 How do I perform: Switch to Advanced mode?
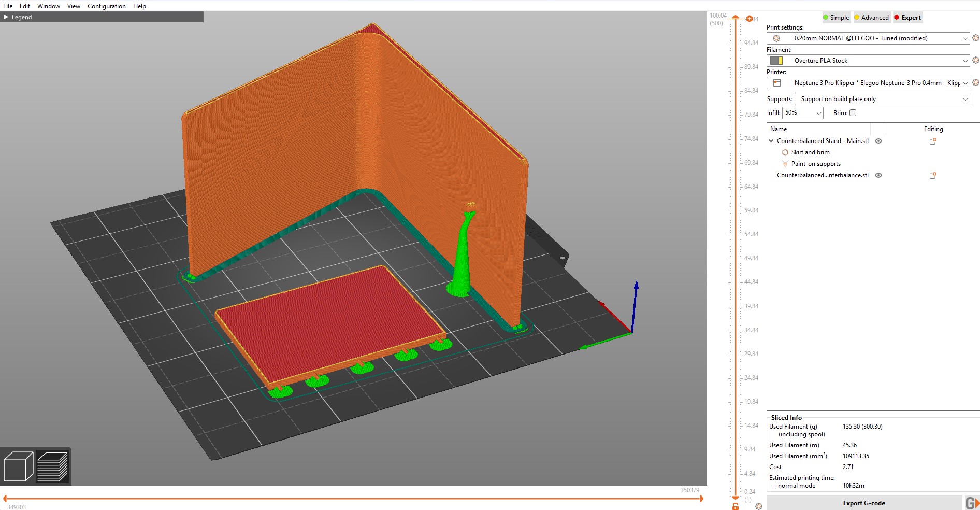coord(871,18)
